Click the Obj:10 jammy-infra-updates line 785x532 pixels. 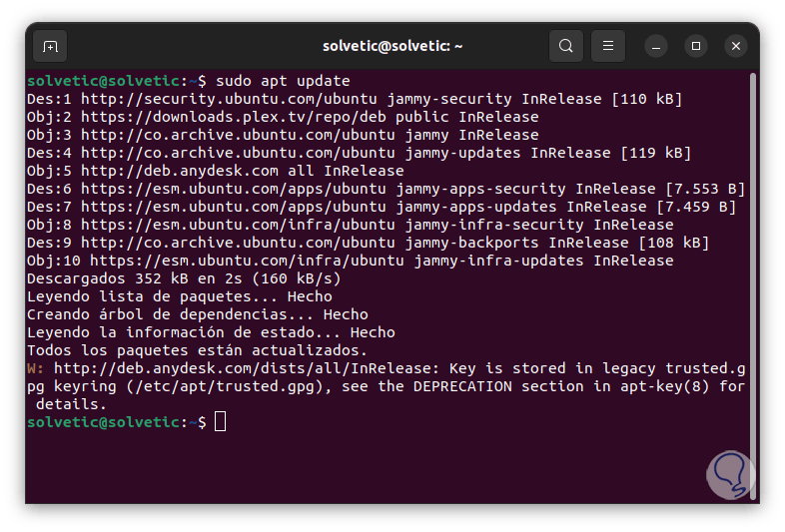point(351,262)
